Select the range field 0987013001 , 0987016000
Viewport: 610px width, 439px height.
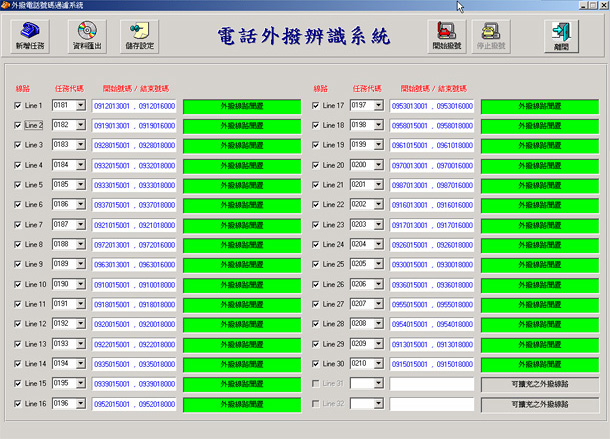[x=432, y=186]
